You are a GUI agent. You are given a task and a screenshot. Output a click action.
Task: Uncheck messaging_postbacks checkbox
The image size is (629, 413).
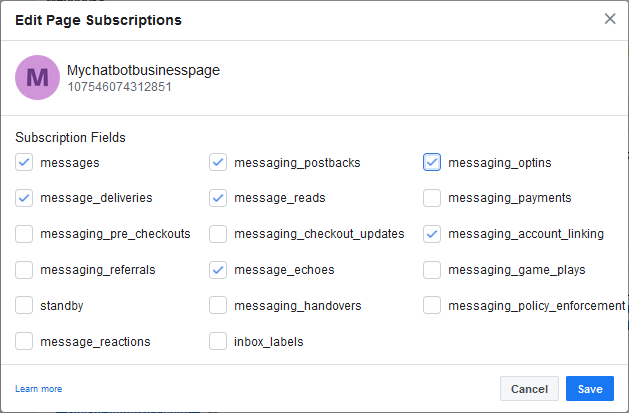coord(218,162)
